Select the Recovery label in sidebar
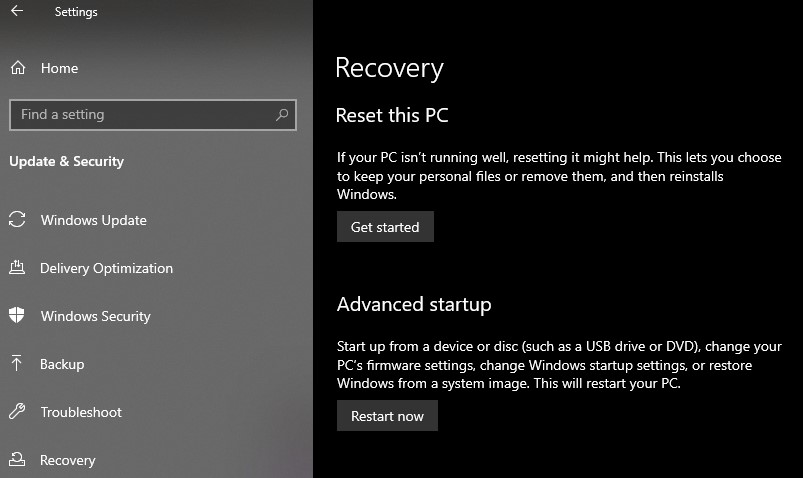This screenshot has height=478, width=803. 67,460
